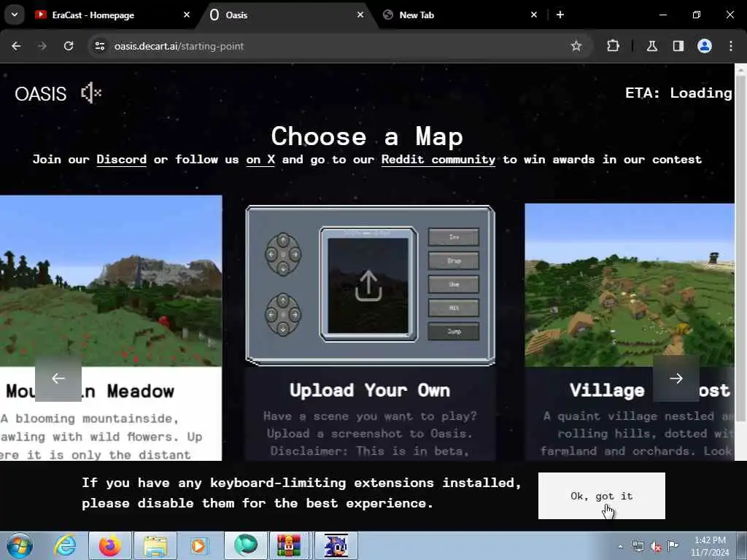Open Action Center flag icon

tap(673, 545)
